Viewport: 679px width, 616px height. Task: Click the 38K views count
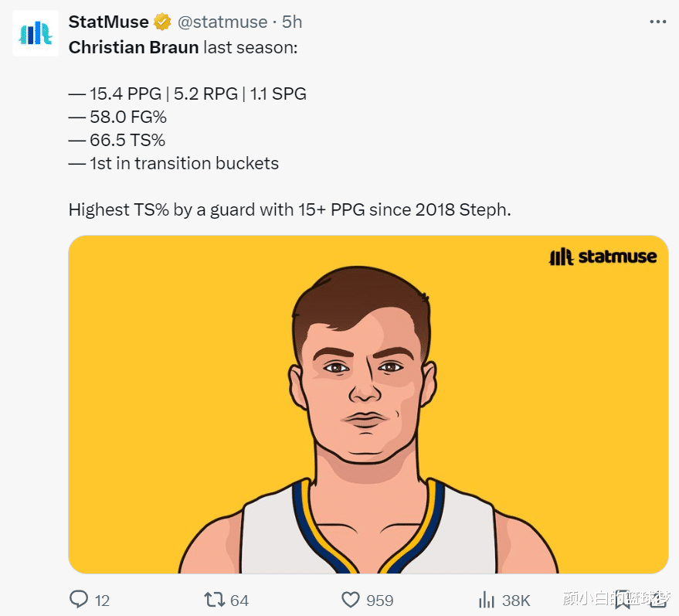[515, 601]
